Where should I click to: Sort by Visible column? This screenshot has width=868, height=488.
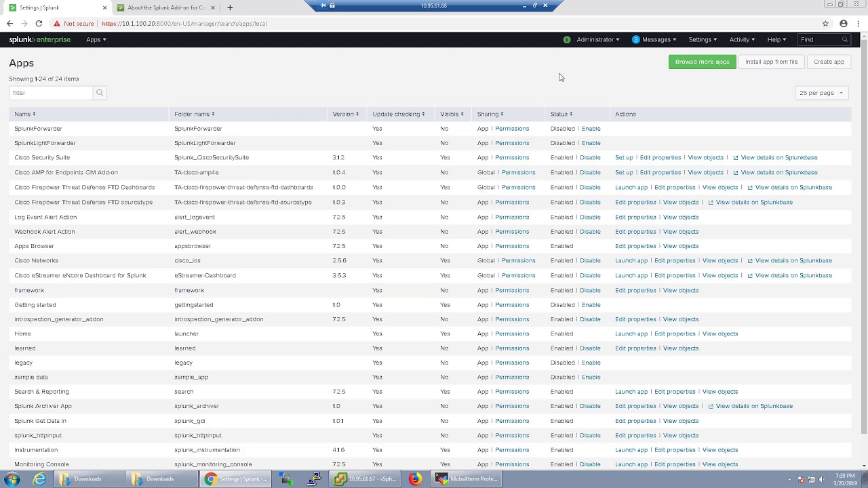(452, 114)
